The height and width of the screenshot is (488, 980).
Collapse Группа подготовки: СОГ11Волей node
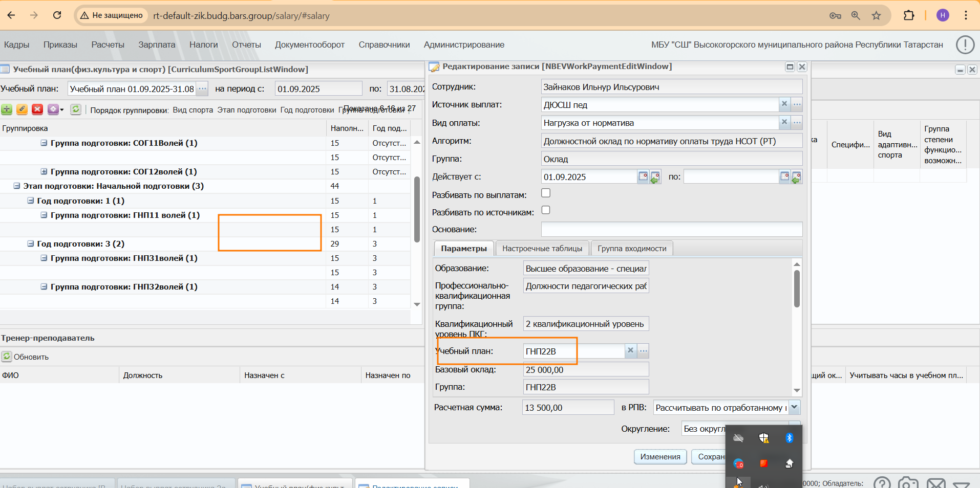coord(44,143)
